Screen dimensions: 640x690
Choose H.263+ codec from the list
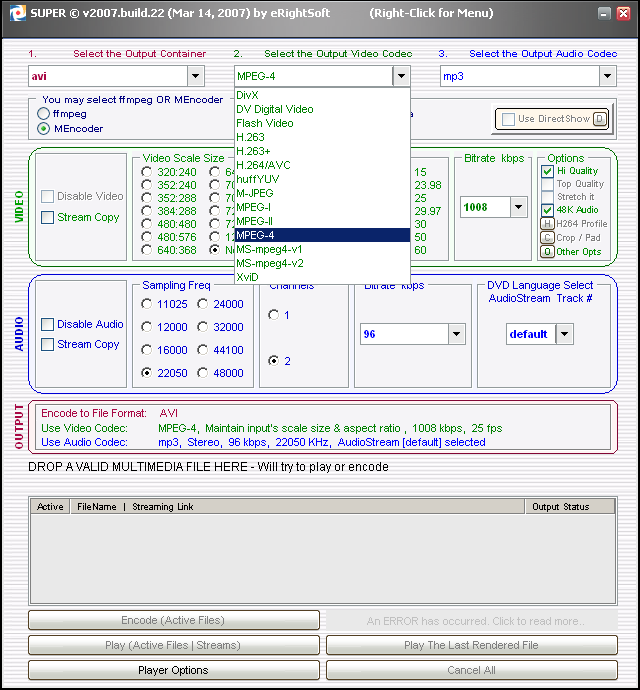click(x=322, y=151)
